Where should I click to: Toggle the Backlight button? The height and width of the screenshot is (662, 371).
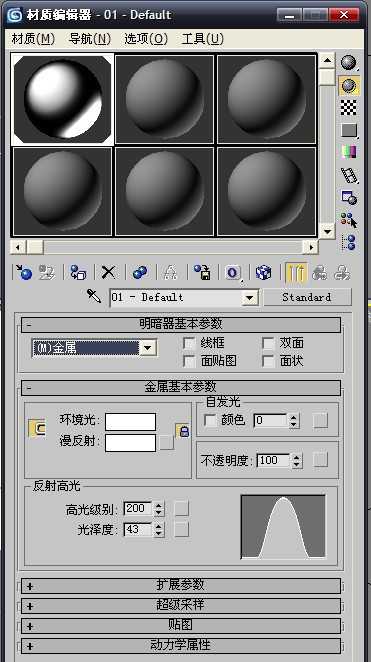(349, 86)
